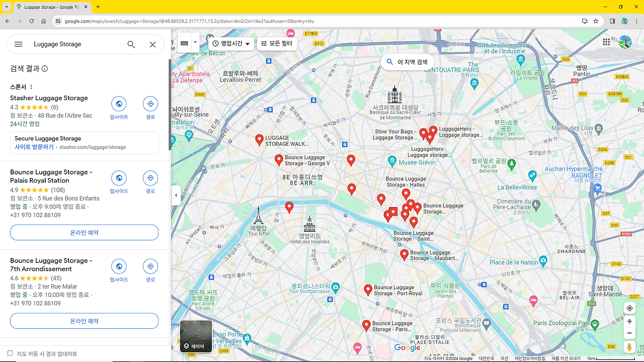Click the Sacré-Cœur landmark icon
644x362 pixels.
point(394,95)
